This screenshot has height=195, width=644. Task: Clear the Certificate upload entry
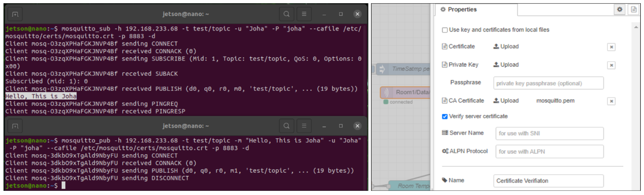coord(611,47)
